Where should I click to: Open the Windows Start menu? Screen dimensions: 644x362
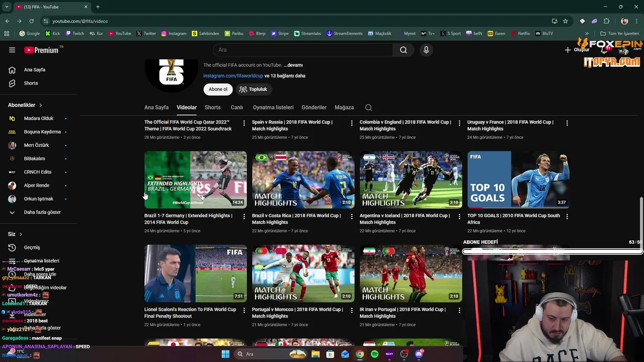[225, 354]
